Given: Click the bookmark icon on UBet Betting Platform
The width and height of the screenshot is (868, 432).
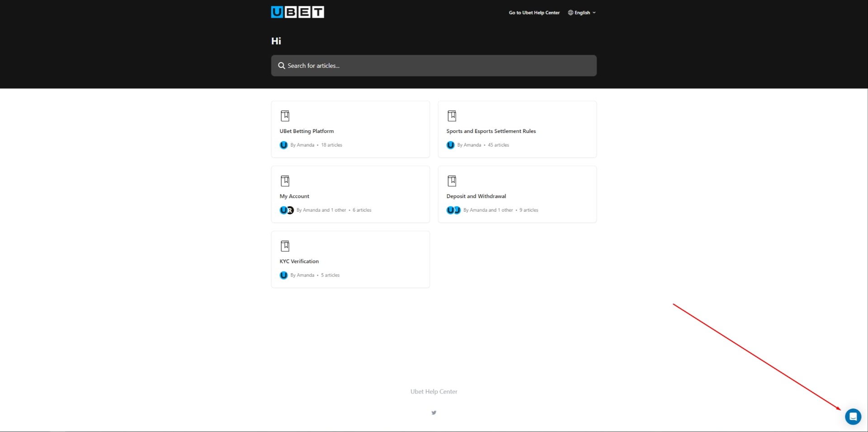Looking at the screenshot, I should (x=285, y=116).
